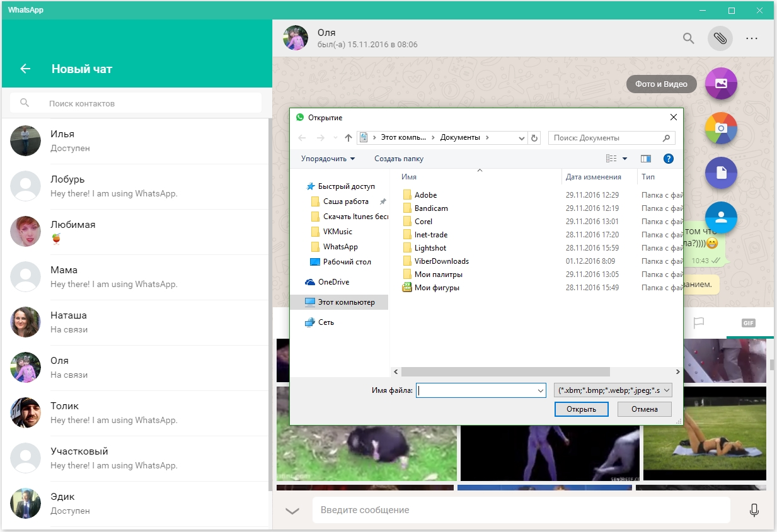Click Создать папку button

pyautogui.click(x=399, y=159)
